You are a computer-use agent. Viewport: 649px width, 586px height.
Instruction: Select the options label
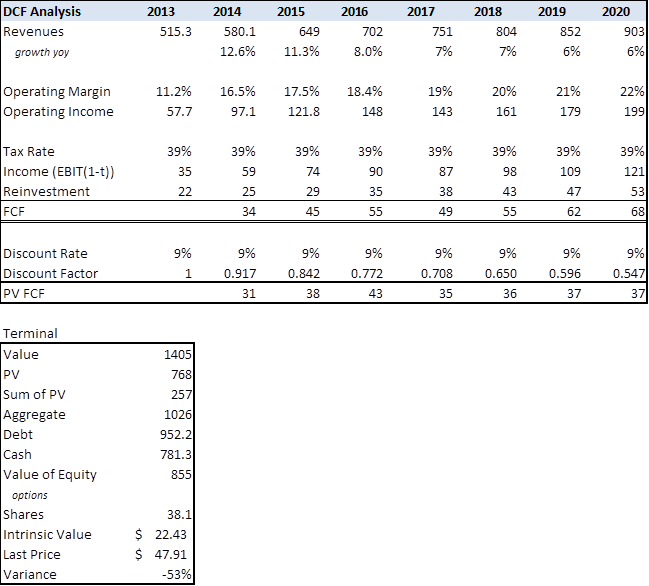pyautogui.click(x=30, y=495)
